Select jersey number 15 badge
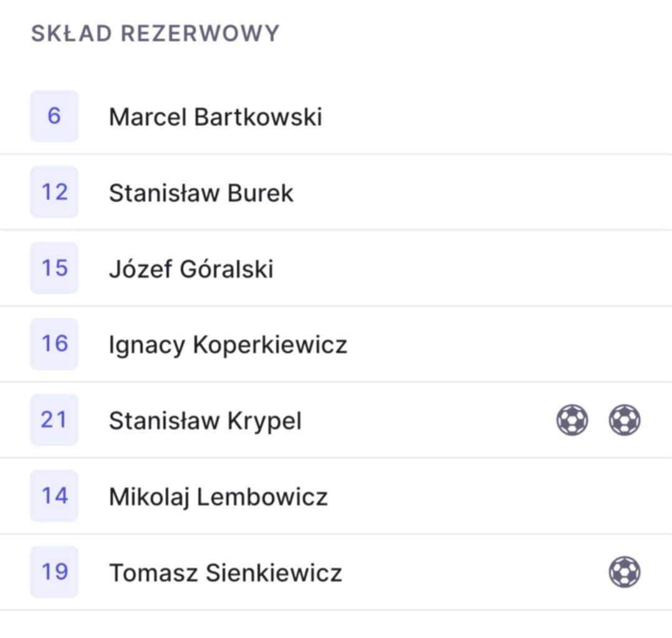Screen dimensions: 672x638 click(54, 268)
